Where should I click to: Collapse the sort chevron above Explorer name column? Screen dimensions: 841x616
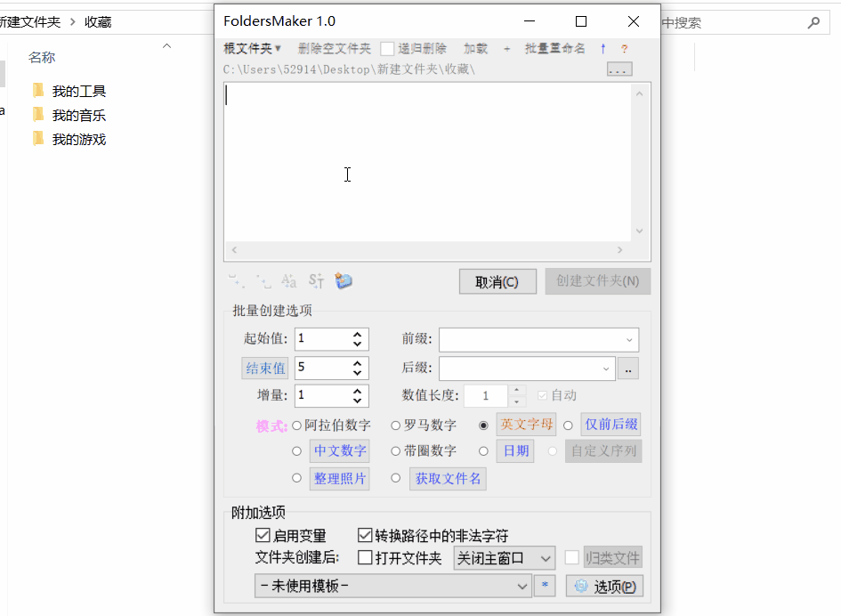click(x=166, y=46)
